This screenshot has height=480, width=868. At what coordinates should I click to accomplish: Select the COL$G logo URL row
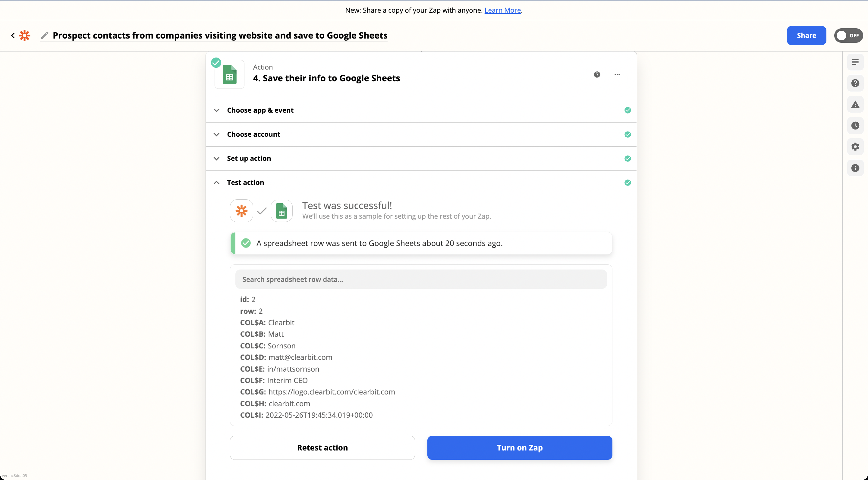(317, 392)
